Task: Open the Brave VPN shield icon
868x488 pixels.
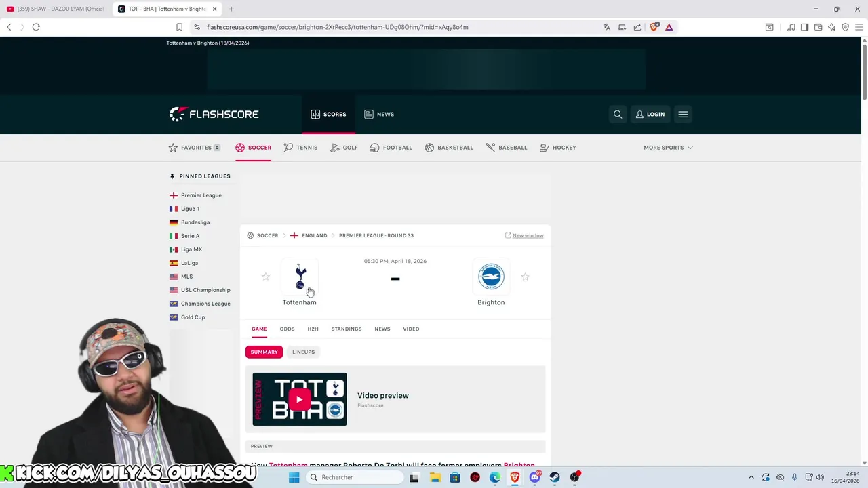Action: point(845,27)
